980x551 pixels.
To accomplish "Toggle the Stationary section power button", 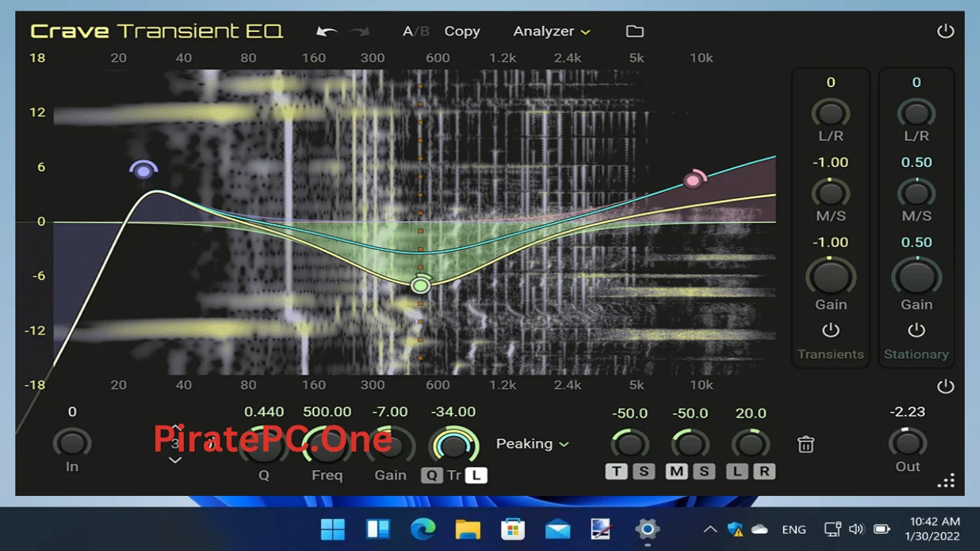I will pyautogui.click(x=916, y=331).
